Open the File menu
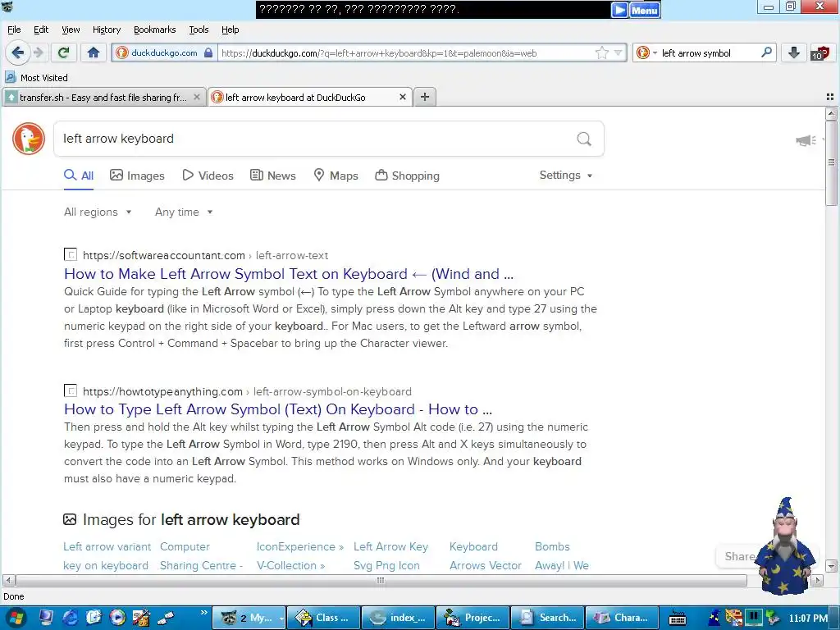Screen dimensions: 840x630 point(14,30)
